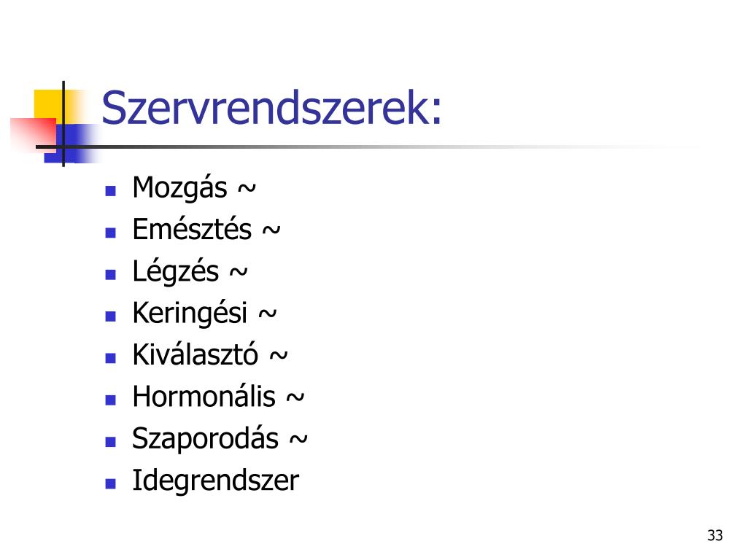Click the blue bullet beside Idegrendszer
Image resolution: width=747 pixels, height=560 pixels.
[x=111, y=484]
